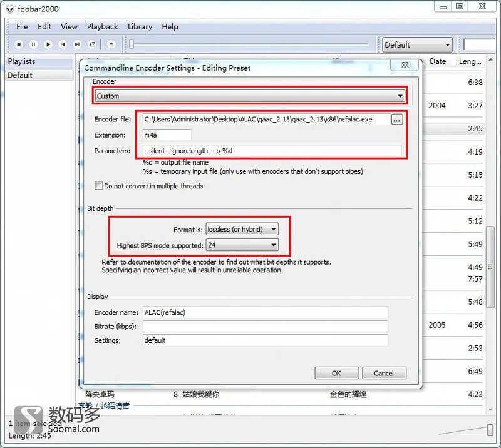The height and width of the screenshot is (448, 501).
Task: Select the track with length 5:49
Action: (475, 244)
